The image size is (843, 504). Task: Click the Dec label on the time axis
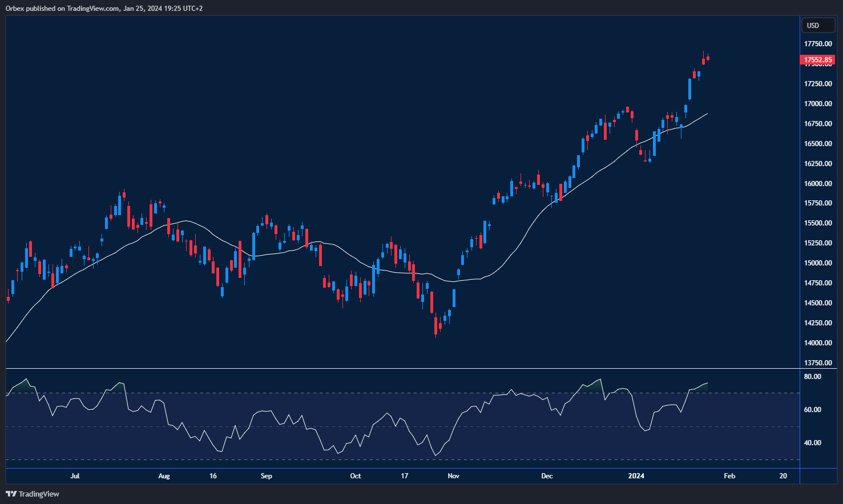pyautogui.click(x=547, y=475)
